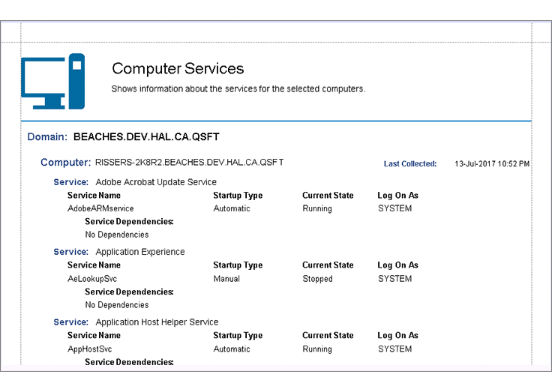Select No Dependencies under Application Experience

117,305
